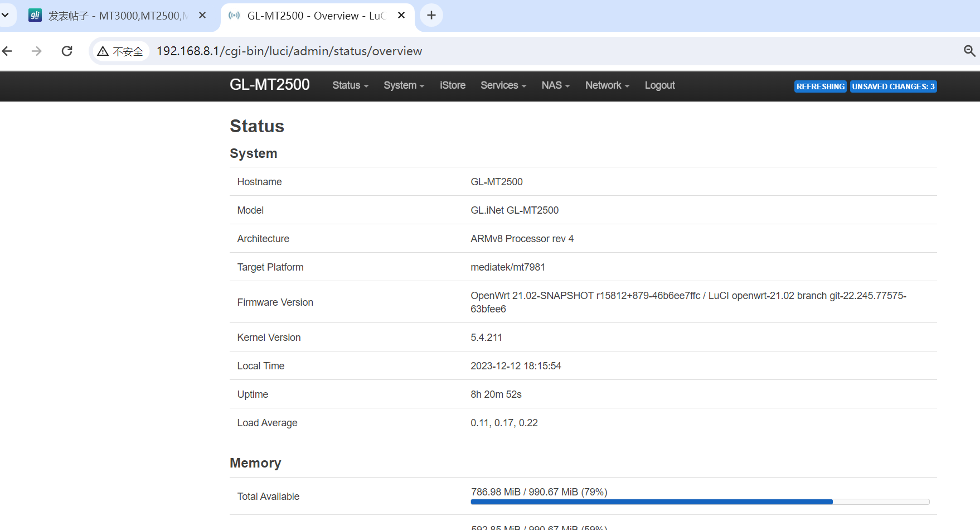The width and height of the screenshot is (980, 530).
Task: Click the zoom magnifier icon in address bar
Action: tap(969, 51)
